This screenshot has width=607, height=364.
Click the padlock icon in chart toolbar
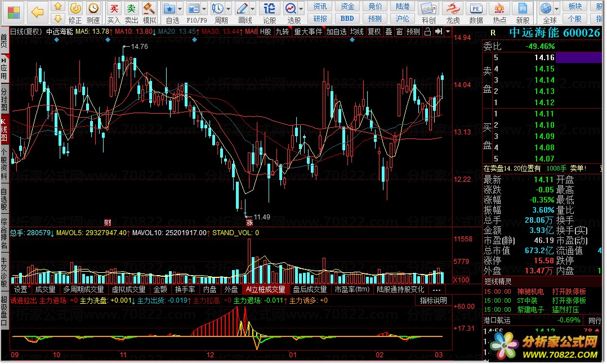point(427,32)
